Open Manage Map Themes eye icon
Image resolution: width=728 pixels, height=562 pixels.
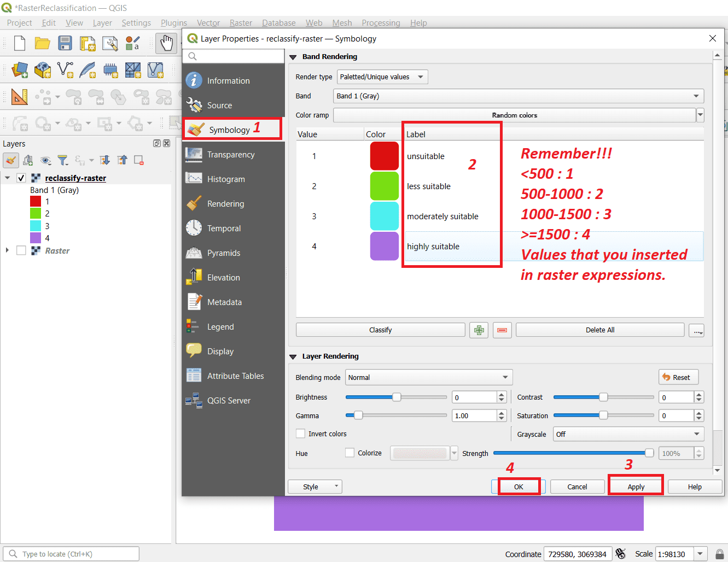pos(45,159)
